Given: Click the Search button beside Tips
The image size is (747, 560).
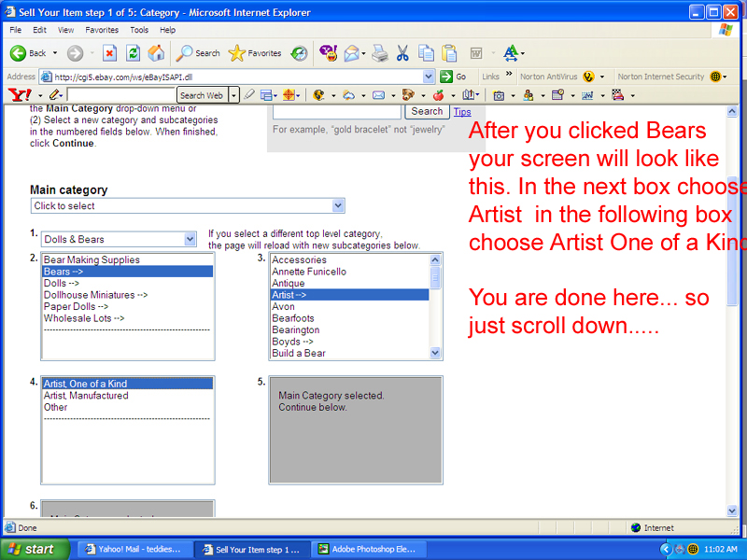Looking at the screenshot, I should (427, 111).
